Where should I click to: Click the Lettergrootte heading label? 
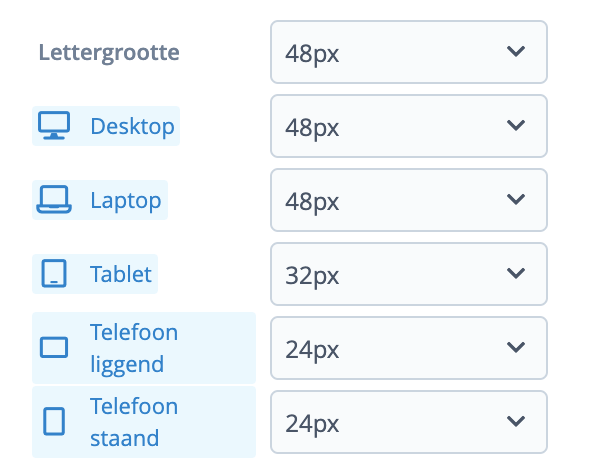point(110,52)
